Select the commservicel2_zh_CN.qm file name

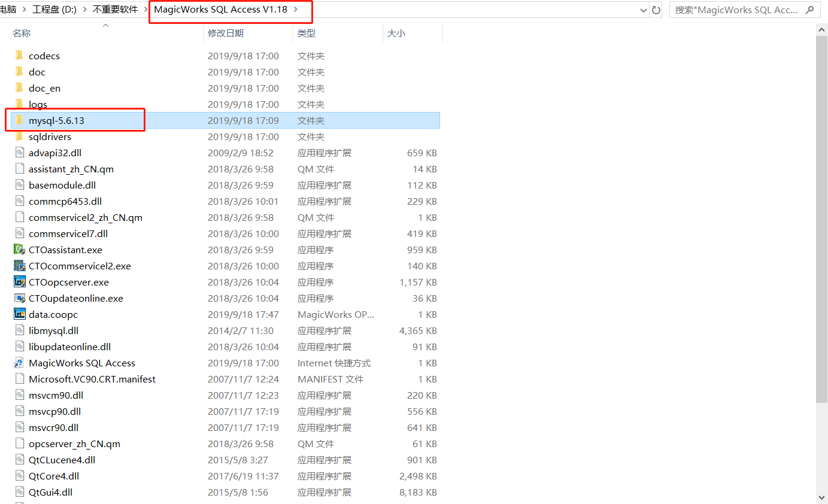(x=86, y=217)
